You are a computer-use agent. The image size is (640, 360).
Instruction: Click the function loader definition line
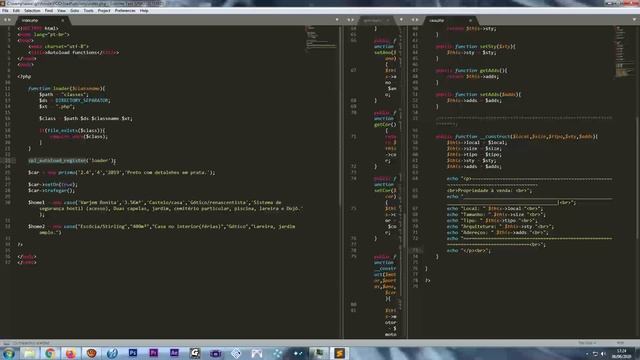pyautogui.click(x=67, y=88)
